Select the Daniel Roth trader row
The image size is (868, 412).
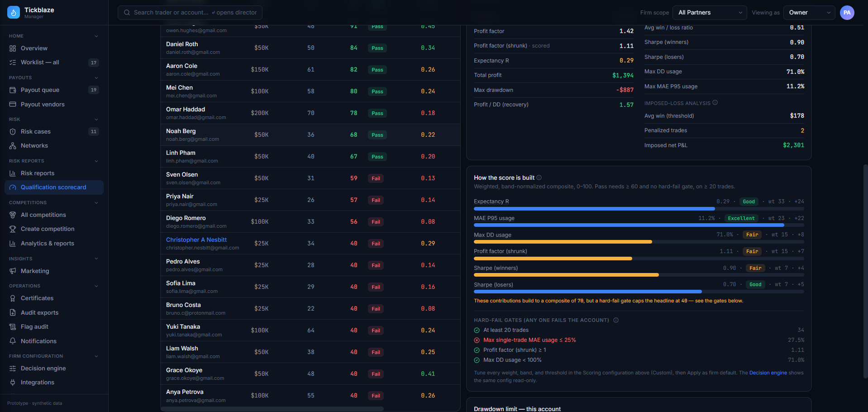310,48
